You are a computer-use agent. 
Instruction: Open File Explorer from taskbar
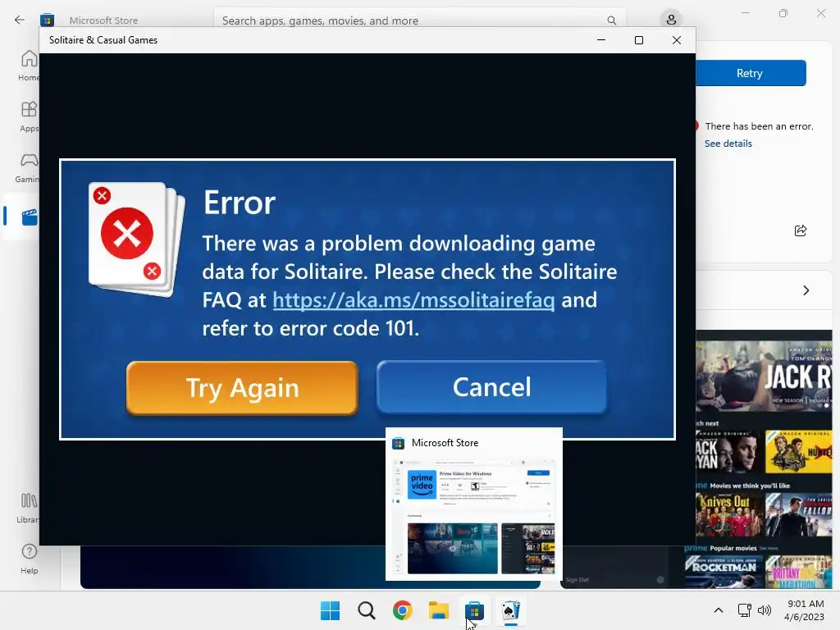[x=438, y=610]
